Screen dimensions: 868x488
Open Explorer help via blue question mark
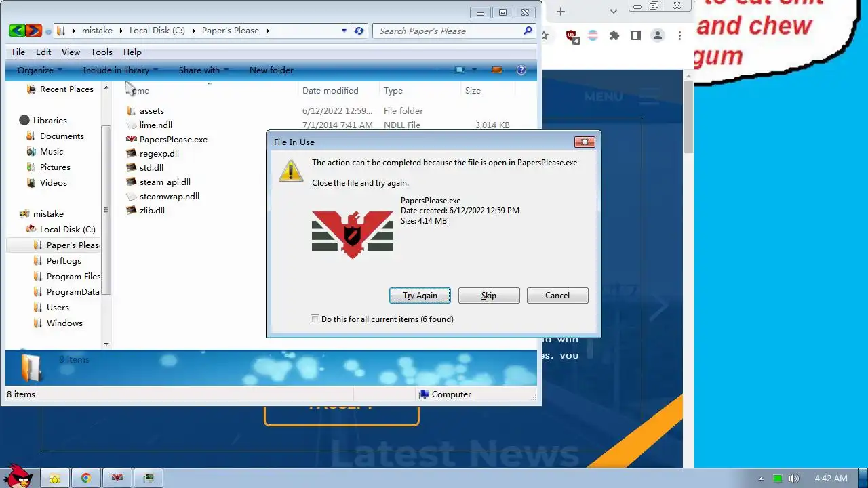[521, 70]
